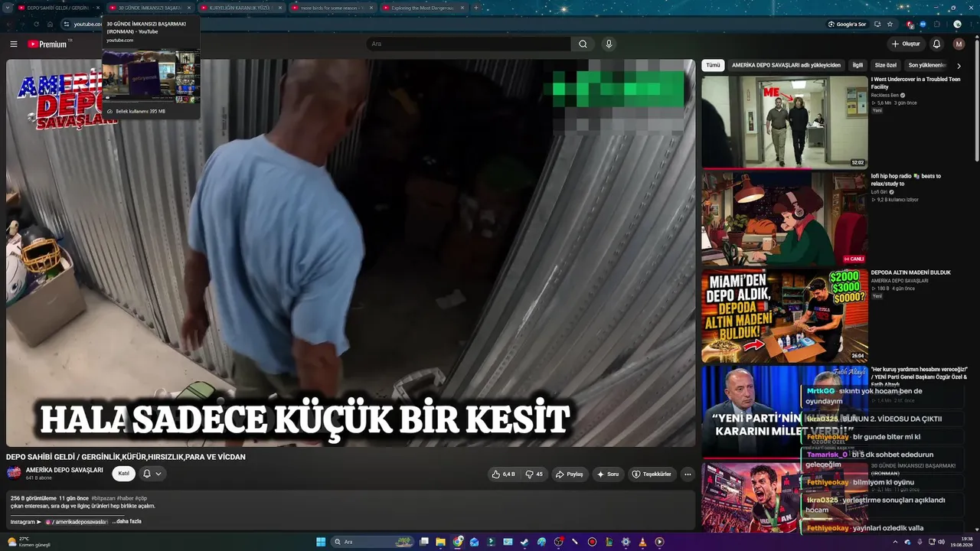Screen dimensions: 980x551
Task: Open the weather widget on taskbar
Action: pos(29,542)
